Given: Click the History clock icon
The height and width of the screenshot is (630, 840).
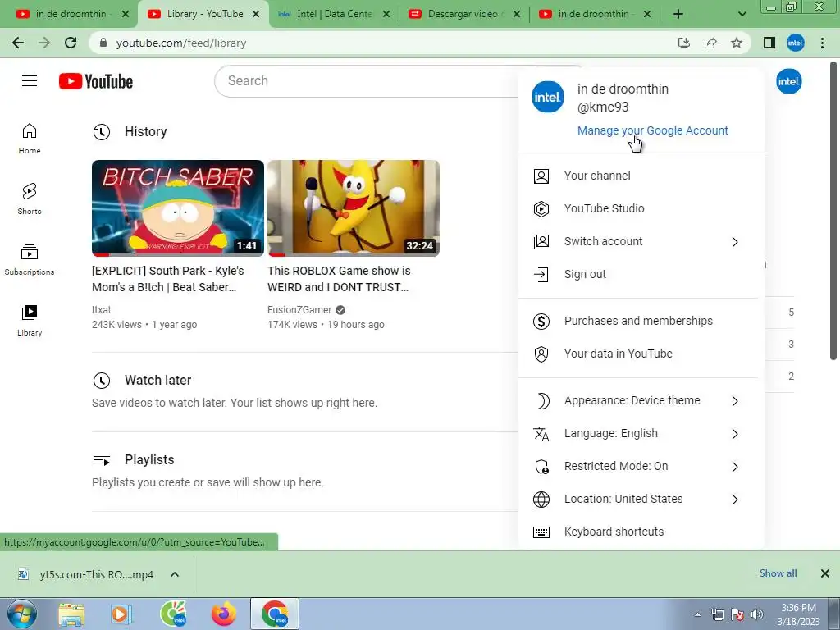Looking at the screenshot, I should (101, 132).
